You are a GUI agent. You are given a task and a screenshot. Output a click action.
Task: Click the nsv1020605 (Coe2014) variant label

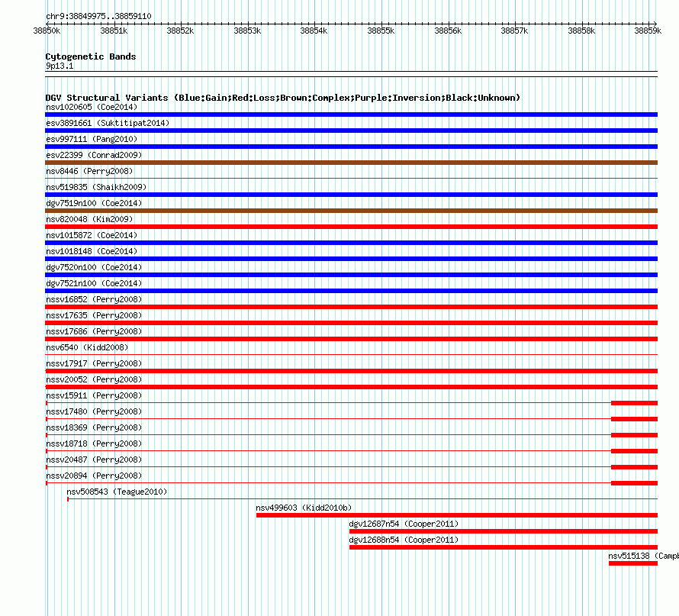[x=92, y=107]
